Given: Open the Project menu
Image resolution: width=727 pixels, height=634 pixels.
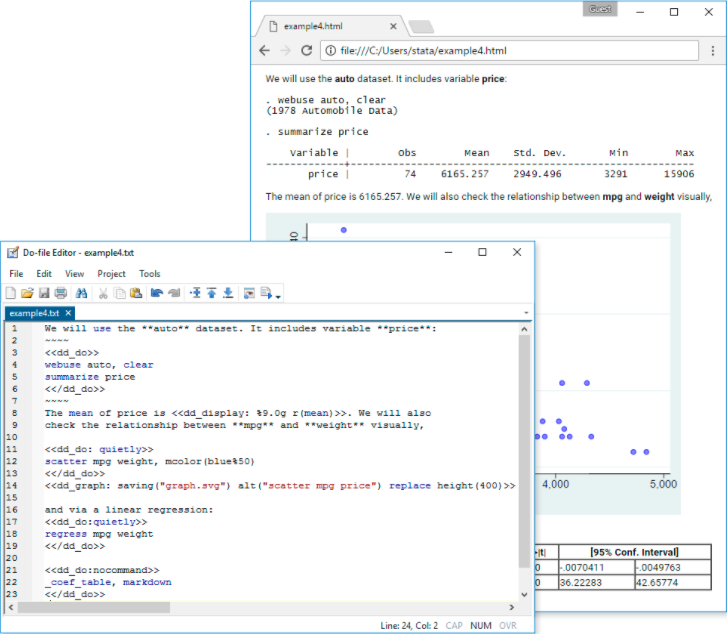Looking at the screenshot, I should [x=111, y=273].
